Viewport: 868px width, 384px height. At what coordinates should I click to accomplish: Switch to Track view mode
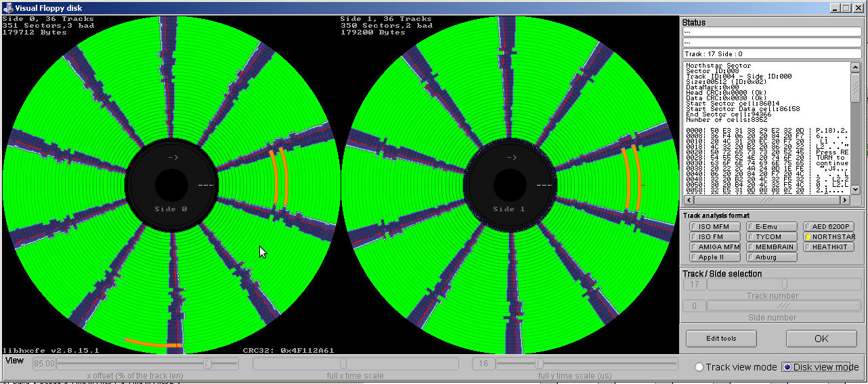coord(735,367)
